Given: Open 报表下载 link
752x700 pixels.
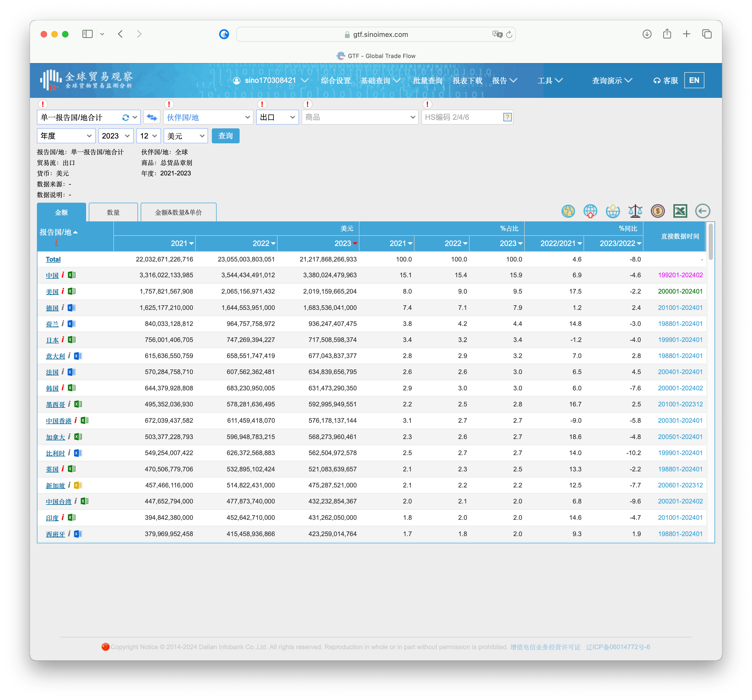Looking at the screenshot, I should tap(467, 80).
